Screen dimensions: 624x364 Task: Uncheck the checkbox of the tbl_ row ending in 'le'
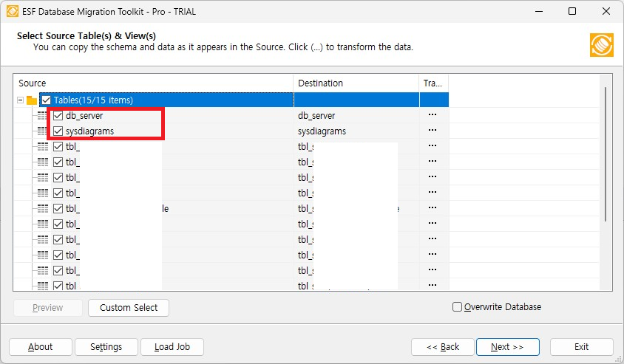[58, 209]
